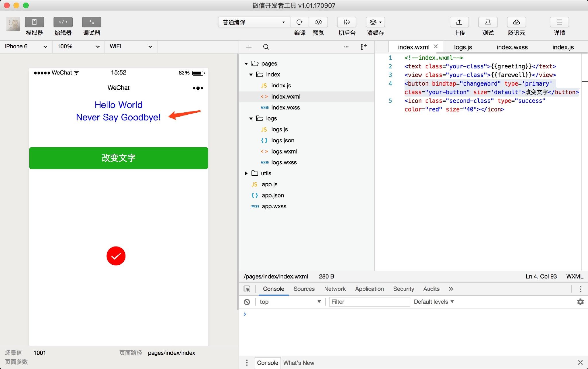Click the user avatar thumbnail
Screen dimensions: 588x369
(x=13, y=24)
